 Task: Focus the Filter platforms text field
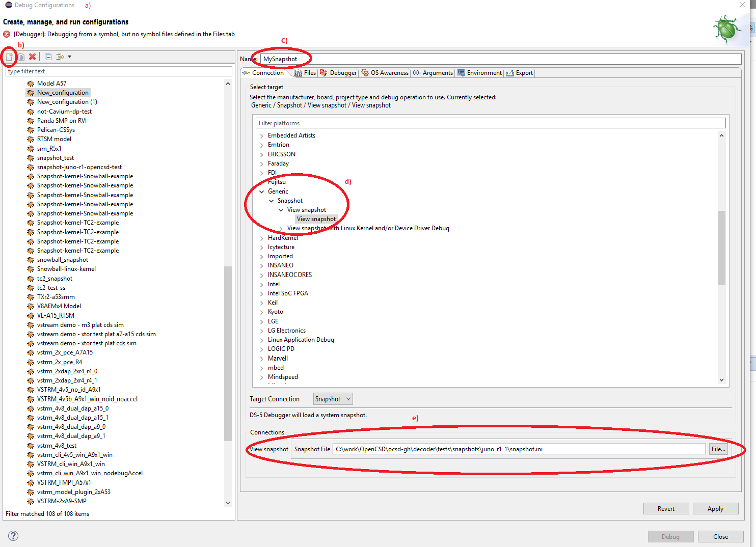pos(491,123)
